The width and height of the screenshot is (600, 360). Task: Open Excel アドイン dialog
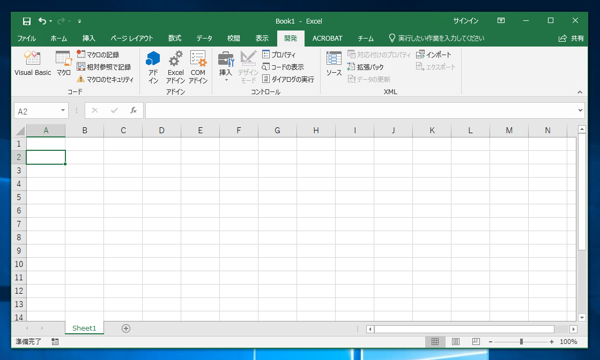pyautogui.click(x=176, y=67)
